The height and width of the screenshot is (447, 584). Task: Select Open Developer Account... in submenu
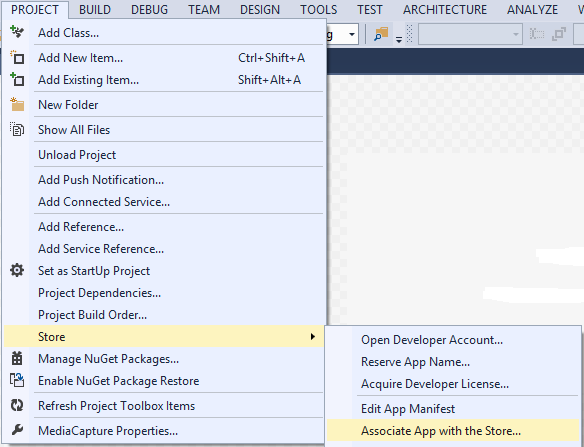coord(453,339)
